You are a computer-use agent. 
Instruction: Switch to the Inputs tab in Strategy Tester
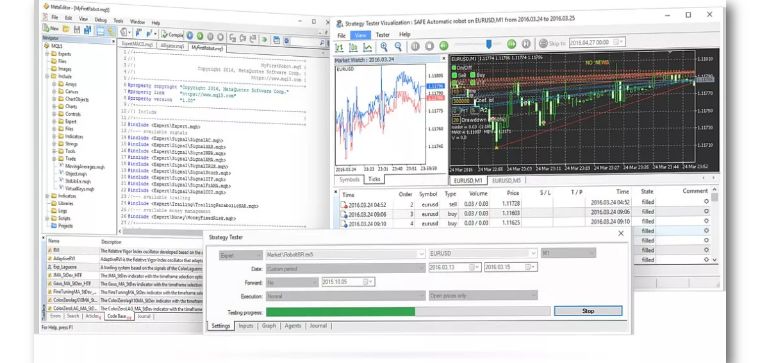246,326
